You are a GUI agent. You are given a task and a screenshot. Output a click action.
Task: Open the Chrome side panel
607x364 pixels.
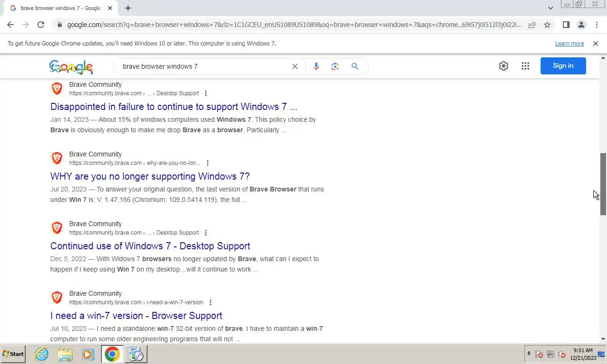pyautogui.click(x=566, y=25)
